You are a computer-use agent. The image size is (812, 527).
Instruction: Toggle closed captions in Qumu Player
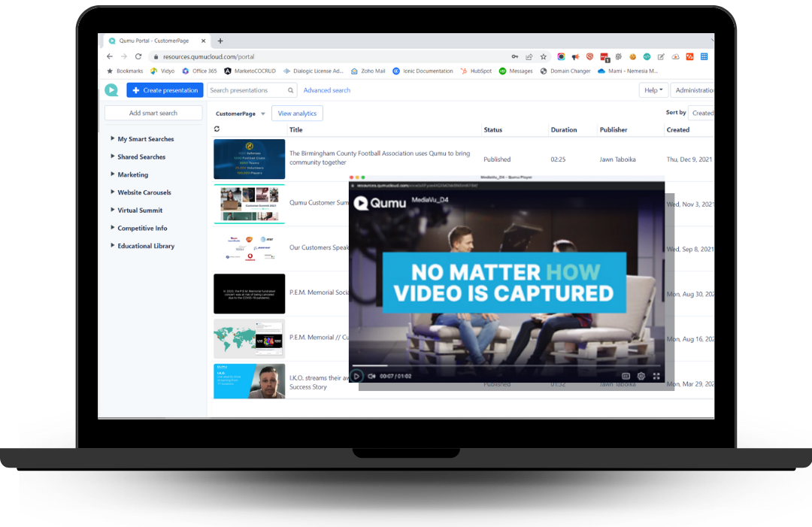coord(626,377)
